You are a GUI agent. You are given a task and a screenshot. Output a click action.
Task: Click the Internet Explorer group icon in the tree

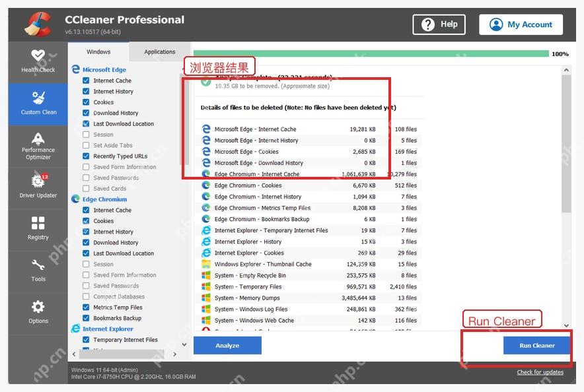tap(75, 329)
